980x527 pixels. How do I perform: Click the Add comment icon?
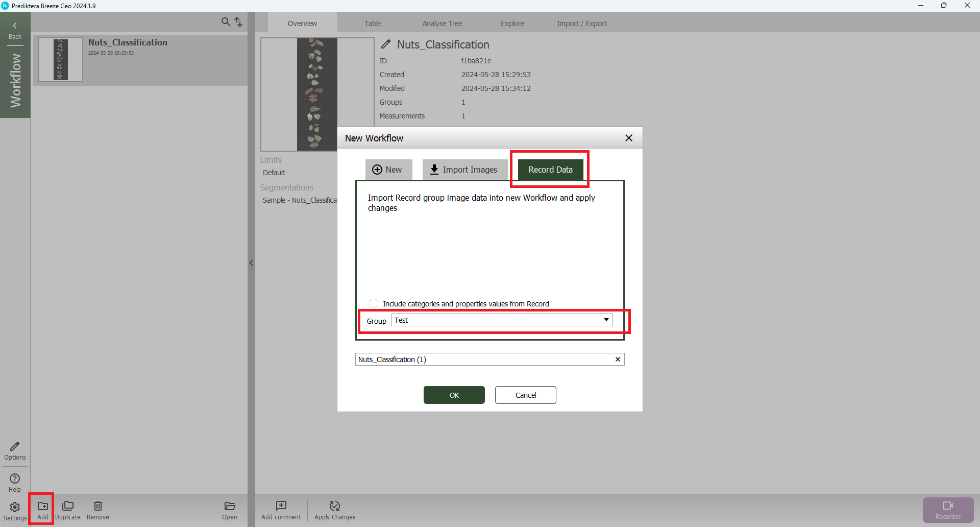281,506
